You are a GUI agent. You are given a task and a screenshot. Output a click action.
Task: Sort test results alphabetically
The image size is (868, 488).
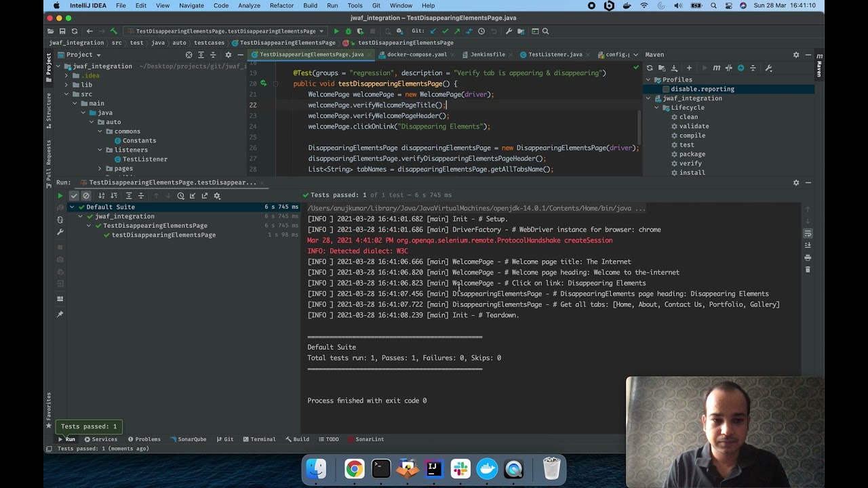(101, 196)
